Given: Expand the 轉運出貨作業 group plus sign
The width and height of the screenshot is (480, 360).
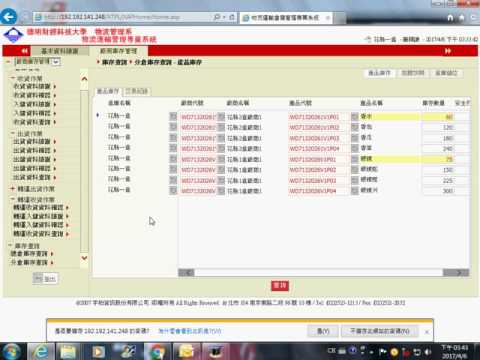Looking at the screenshot, I should coord(13,189).
